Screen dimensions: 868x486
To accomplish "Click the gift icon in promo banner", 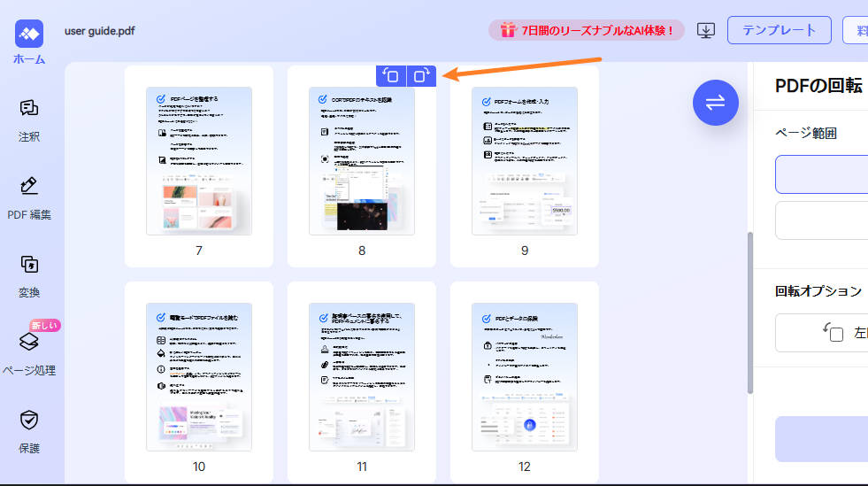I will click(508, 30).
